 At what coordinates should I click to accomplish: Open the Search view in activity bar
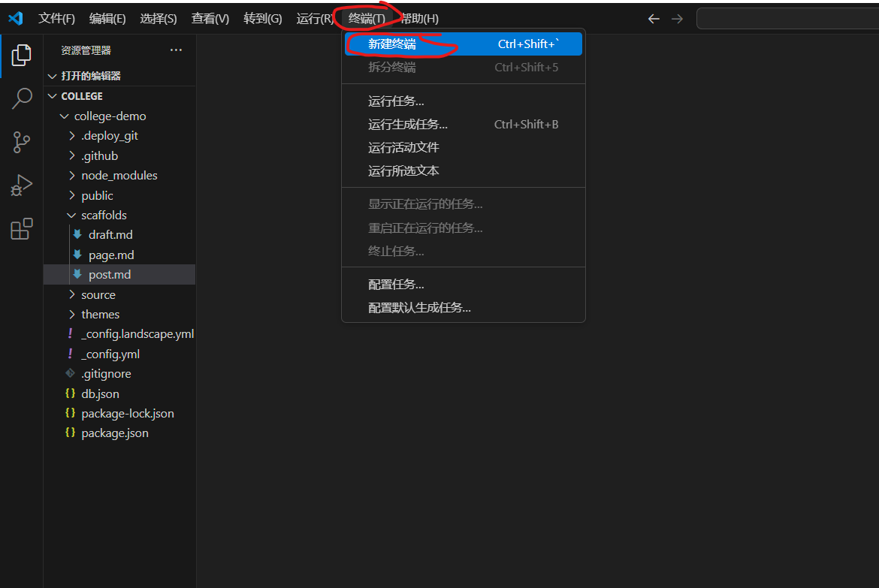click(x=21, y=98)
